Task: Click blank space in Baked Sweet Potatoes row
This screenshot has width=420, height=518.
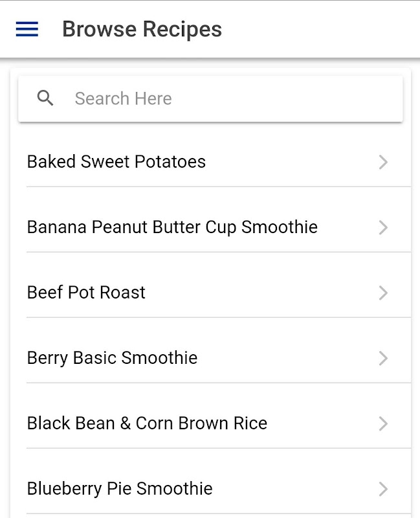Action: click(x=291, y=162)
